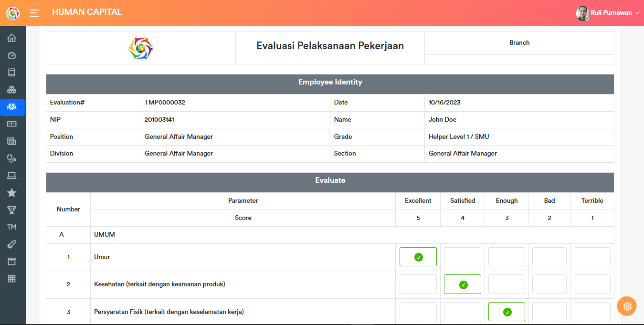
Task: Select Bad for Kesehatan
Action: pyautogui.click(x=549, y=284)
